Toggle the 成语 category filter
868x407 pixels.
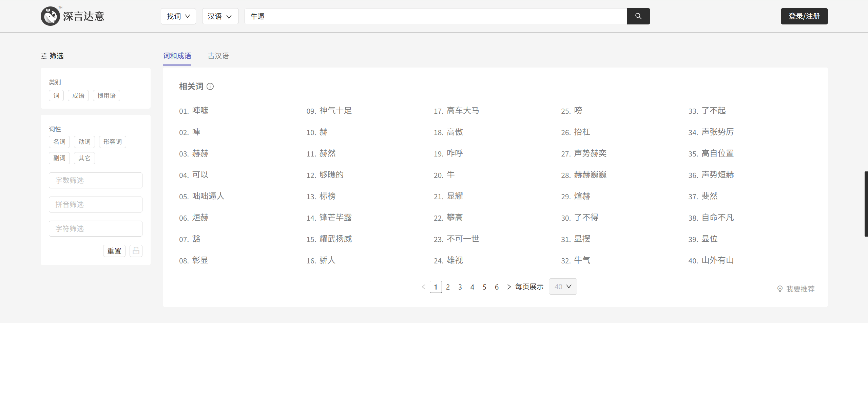78,95
